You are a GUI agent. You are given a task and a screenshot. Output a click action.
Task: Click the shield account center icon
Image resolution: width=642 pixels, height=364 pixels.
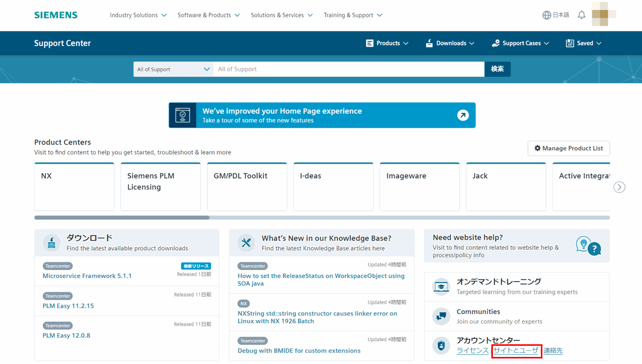[x=441, y=346]
